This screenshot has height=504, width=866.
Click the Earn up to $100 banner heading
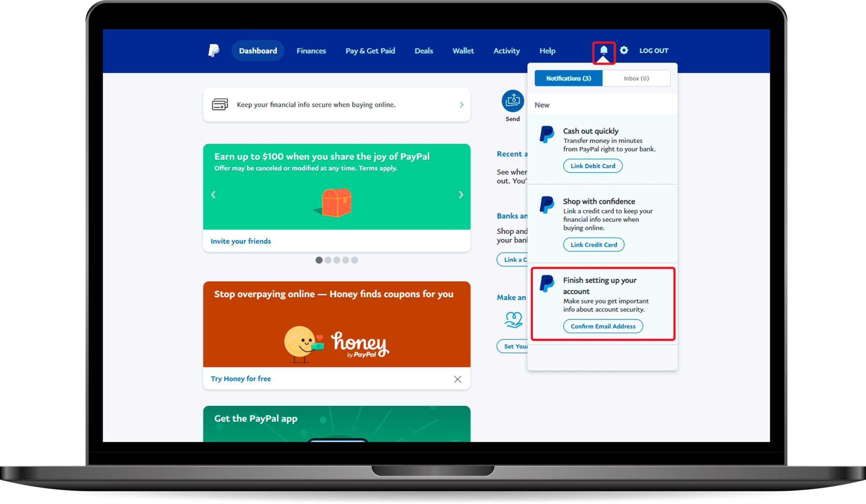pyautogui.click(x=322, y=156)
